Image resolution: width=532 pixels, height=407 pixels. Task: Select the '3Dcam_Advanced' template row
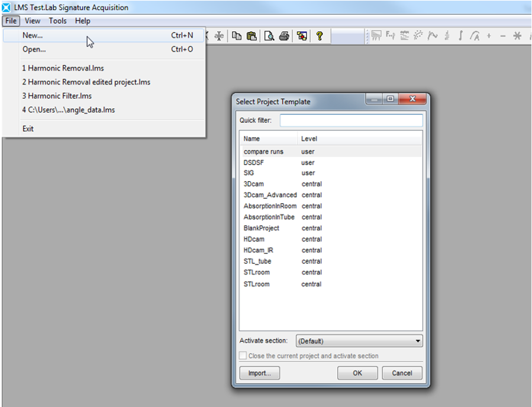pos(331,195)
